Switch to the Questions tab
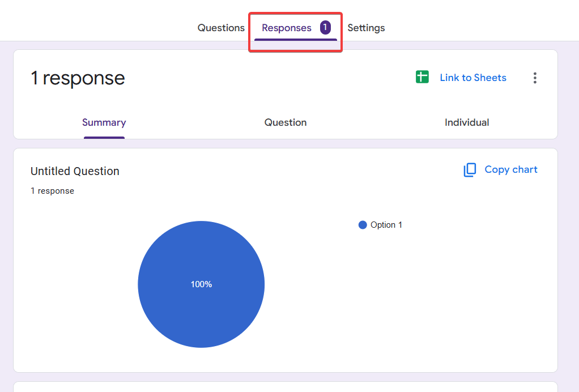The image size is (579, 392). coord(221,28)
